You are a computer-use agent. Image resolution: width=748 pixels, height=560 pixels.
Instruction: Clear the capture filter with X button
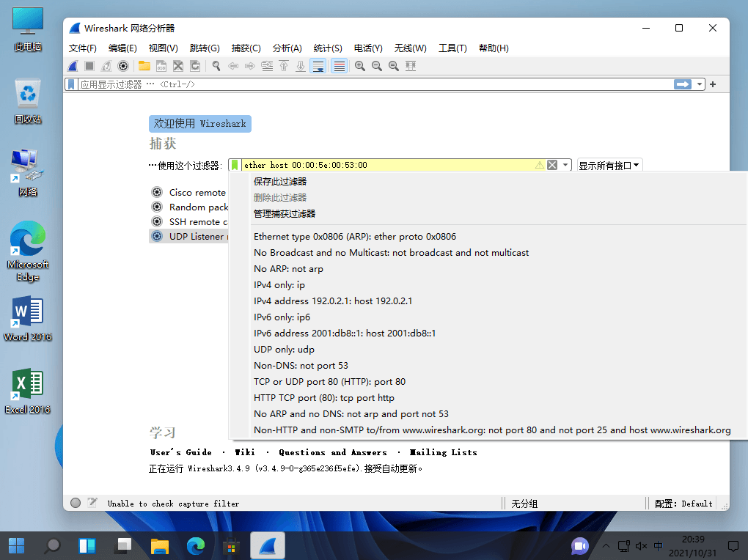pos(552,165)
